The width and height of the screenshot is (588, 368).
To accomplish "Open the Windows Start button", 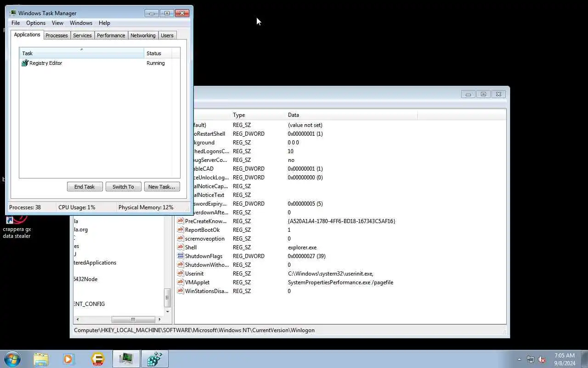I will tap(12, 359).
